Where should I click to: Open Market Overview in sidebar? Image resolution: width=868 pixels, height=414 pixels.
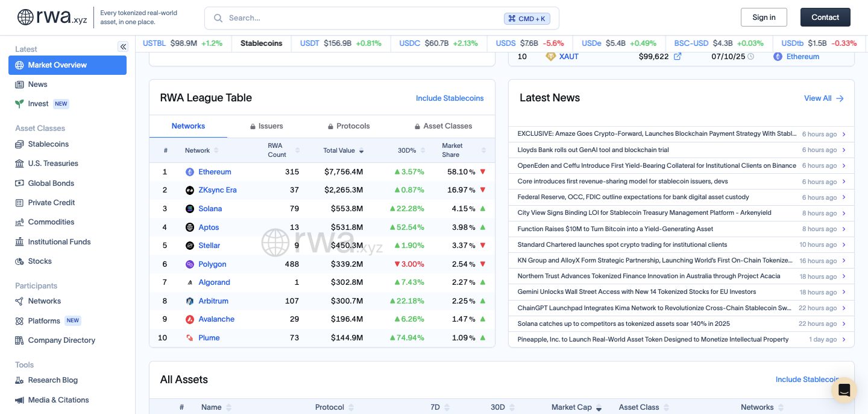pyautogui.click(x=68, y=65)
